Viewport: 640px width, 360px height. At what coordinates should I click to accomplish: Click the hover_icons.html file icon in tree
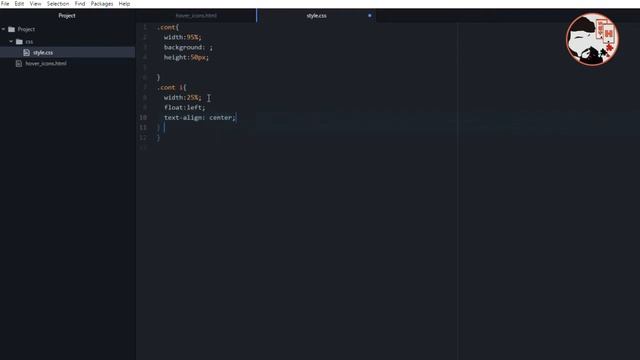pos(18,64)
